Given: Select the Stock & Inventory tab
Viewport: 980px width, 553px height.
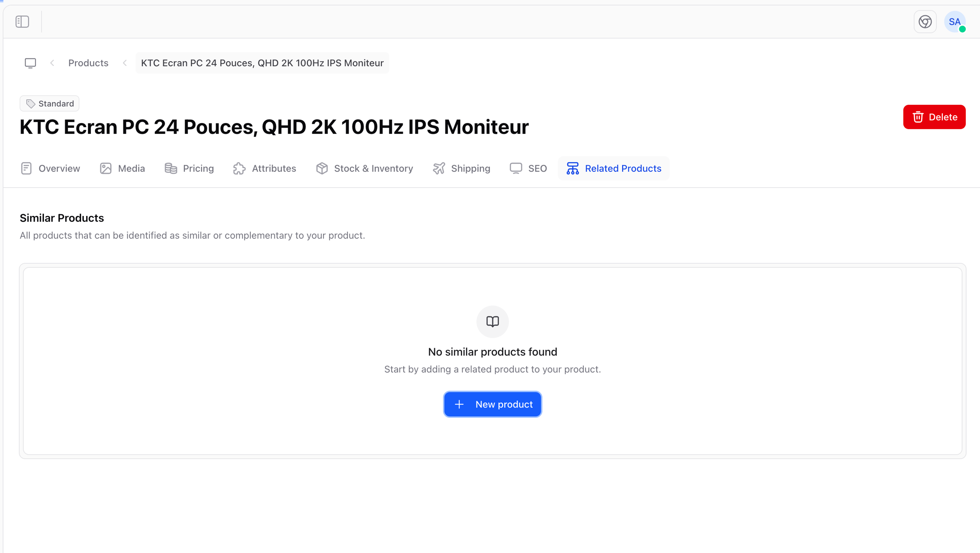Looking at the screenshot, I should (364, 168).
